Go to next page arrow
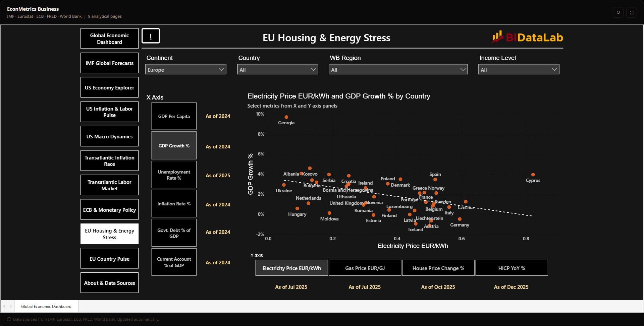This screenshot has height=326, width=644. [11, 306]
